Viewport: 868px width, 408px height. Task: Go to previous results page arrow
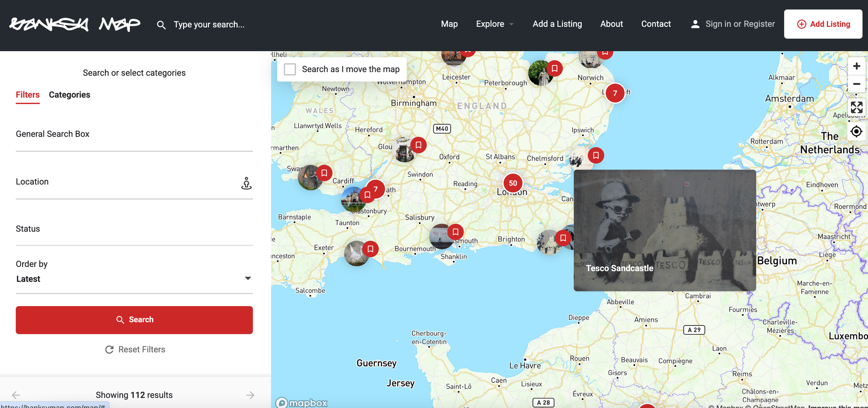pyautogui.click(x=16, y=395)
